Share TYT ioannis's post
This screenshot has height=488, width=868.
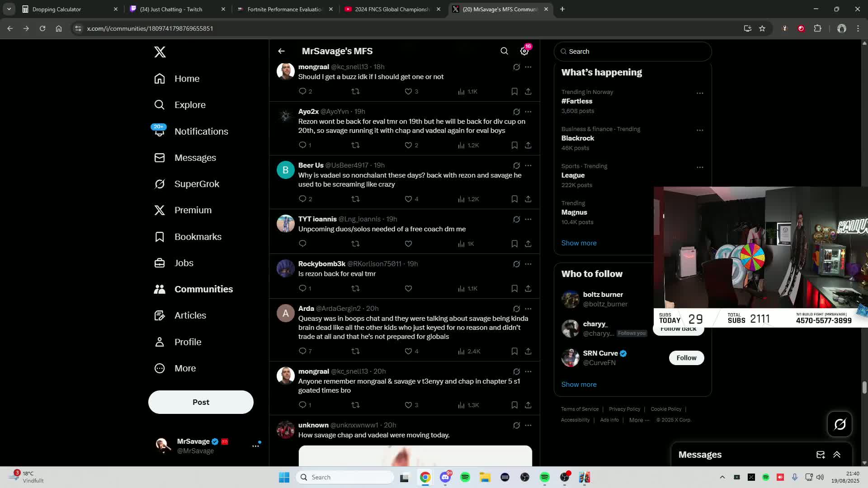[x=528, y=244]
